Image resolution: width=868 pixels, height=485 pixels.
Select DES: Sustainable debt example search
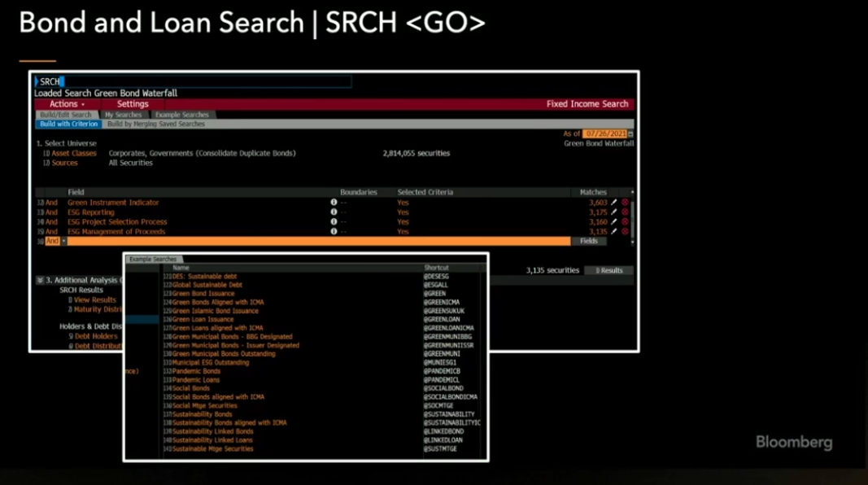[204, 277]
